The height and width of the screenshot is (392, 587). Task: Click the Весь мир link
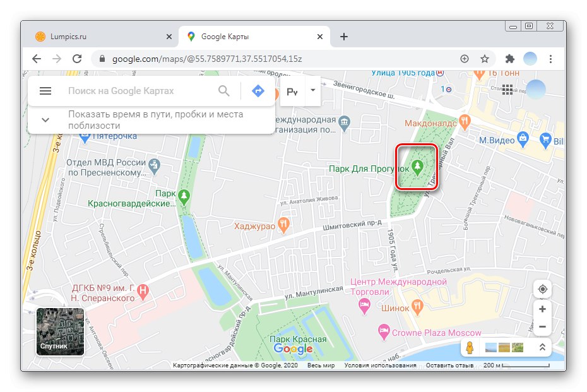pyautogui.click(x=321, y=365)
